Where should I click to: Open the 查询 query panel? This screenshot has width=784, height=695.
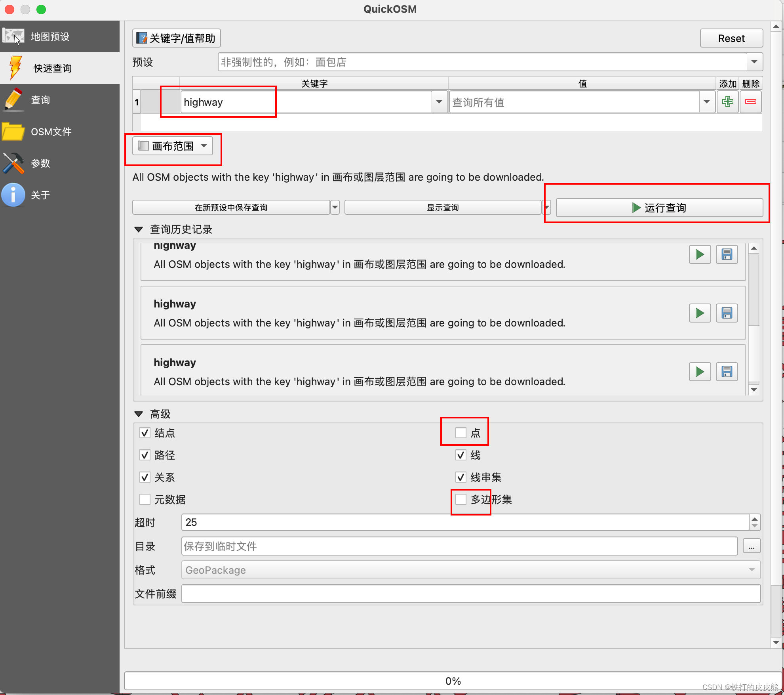(59, 100)
